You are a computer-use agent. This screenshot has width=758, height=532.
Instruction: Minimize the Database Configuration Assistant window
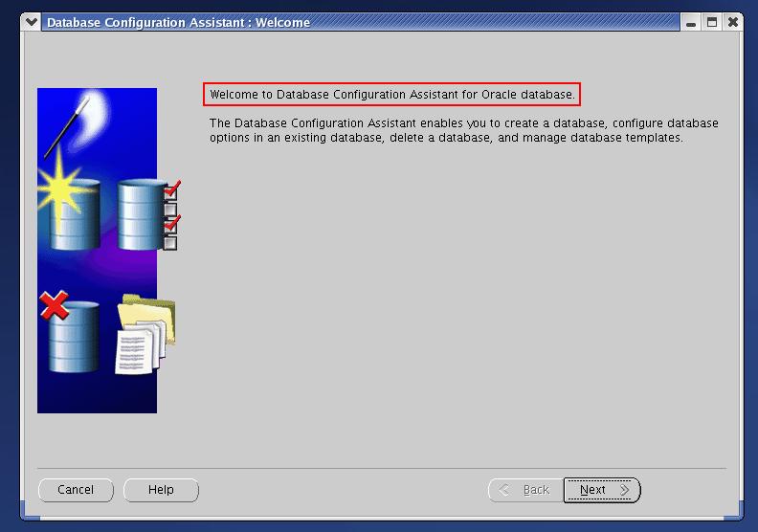click(691, 22)
